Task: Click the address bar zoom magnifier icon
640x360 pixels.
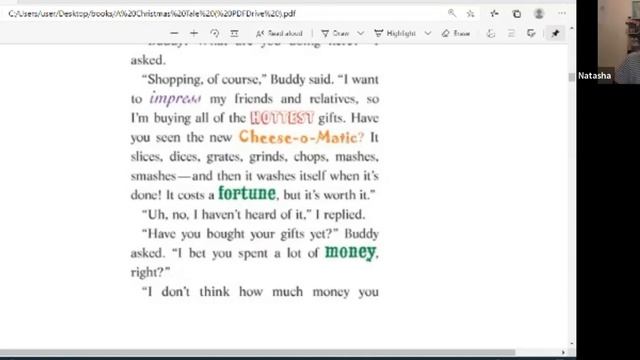Action: (452, 13)
